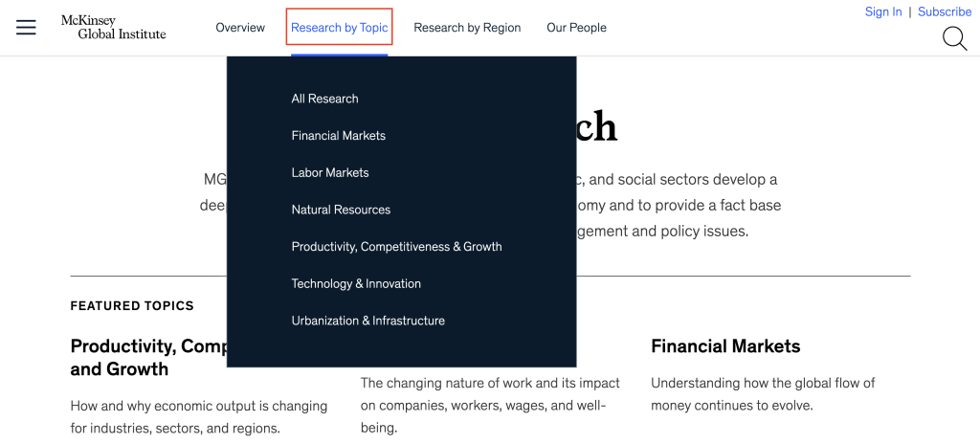The height and width of the screenshot is (444, 980).
Task: Open the Our People navigation item
Action: click(x=576, y=28)
